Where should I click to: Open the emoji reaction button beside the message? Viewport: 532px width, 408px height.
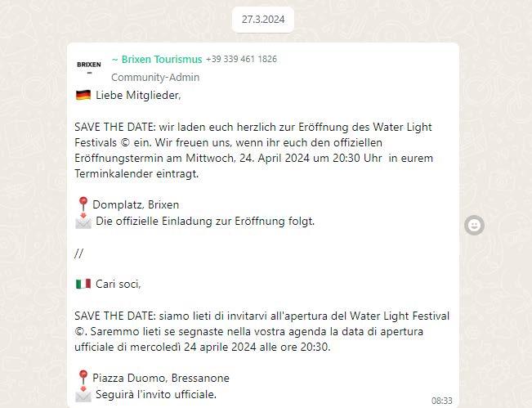[474, 225]
